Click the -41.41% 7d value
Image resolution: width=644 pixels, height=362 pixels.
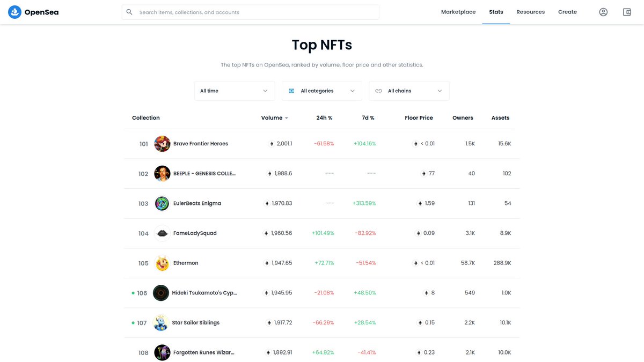pos(366,353)
